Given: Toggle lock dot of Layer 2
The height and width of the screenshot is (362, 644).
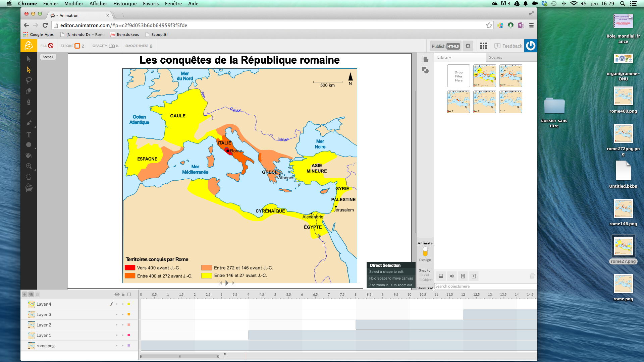Looking at the screenshot, I should tap(123, 325).
